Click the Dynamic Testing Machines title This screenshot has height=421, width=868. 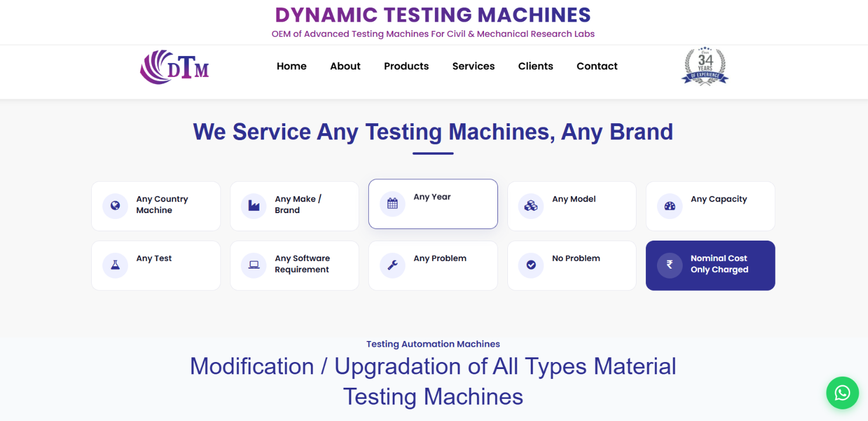[x=433, y=15]
